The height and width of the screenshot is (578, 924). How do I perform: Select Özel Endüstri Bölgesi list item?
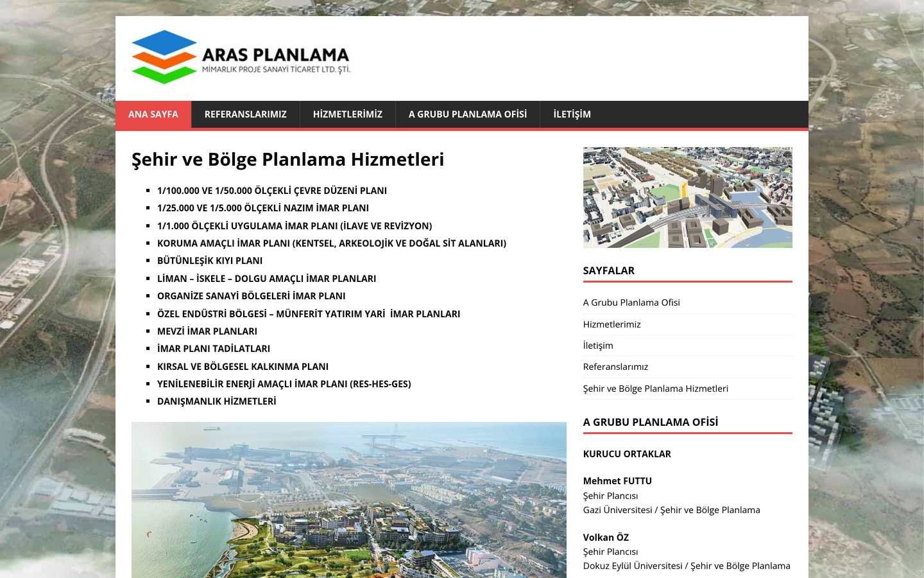tap(309, 314)
